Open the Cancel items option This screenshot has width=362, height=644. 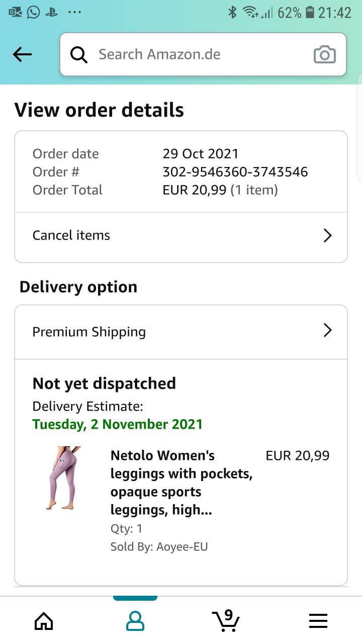pos(71,235)
